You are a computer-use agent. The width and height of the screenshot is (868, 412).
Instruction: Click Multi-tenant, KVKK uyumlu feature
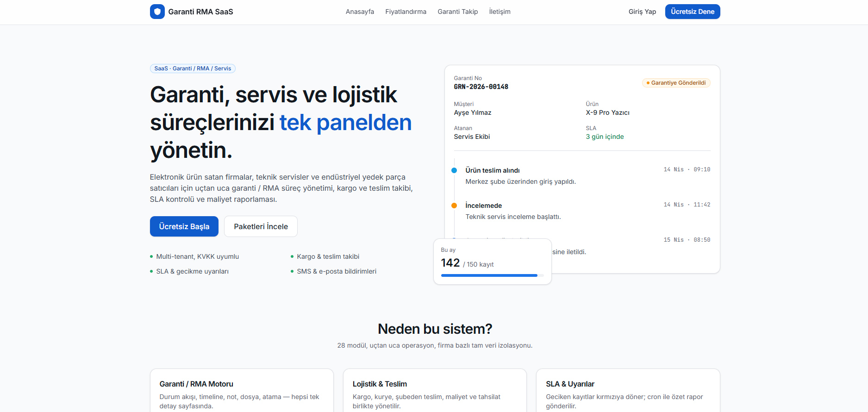click(x=198, y=256)
